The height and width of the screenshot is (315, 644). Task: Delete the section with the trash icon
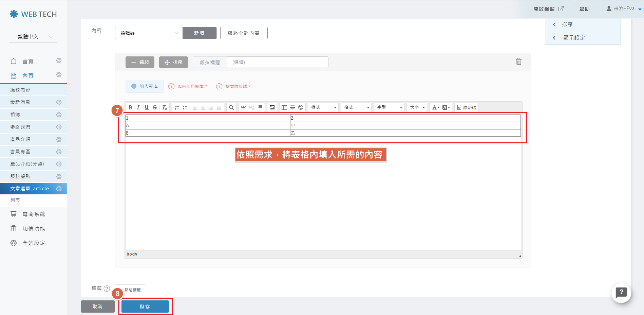(x=518, y=61)
